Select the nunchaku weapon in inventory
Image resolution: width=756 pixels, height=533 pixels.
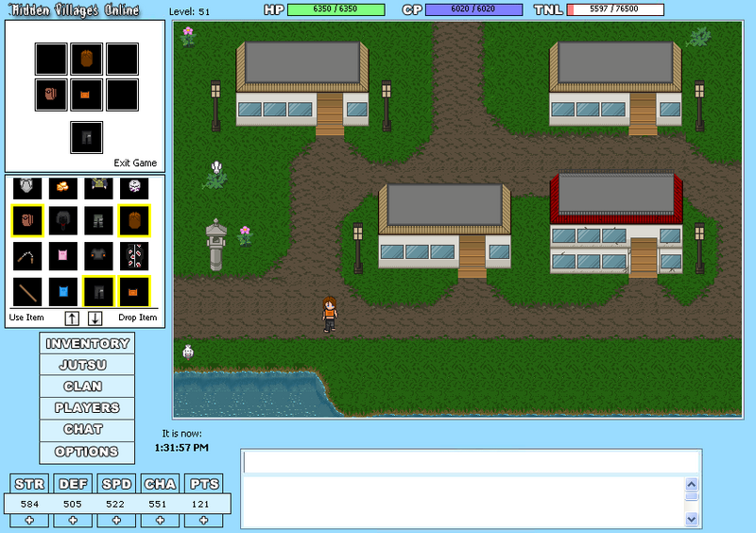[x=27, y=256]
